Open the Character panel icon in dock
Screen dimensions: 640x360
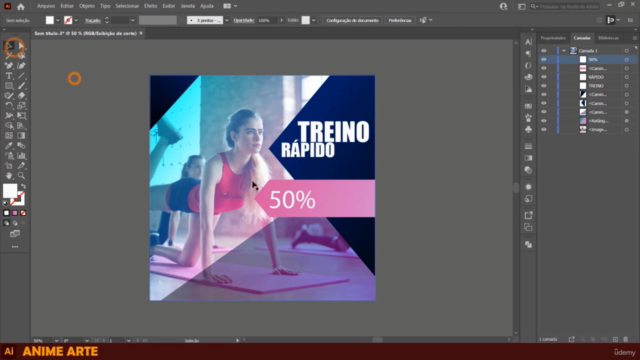point(528,42)
